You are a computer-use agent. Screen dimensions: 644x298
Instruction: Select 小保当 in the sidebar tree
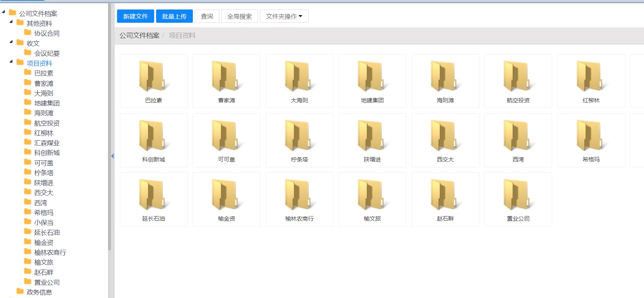pyautogui.click(x=44, y=223)
